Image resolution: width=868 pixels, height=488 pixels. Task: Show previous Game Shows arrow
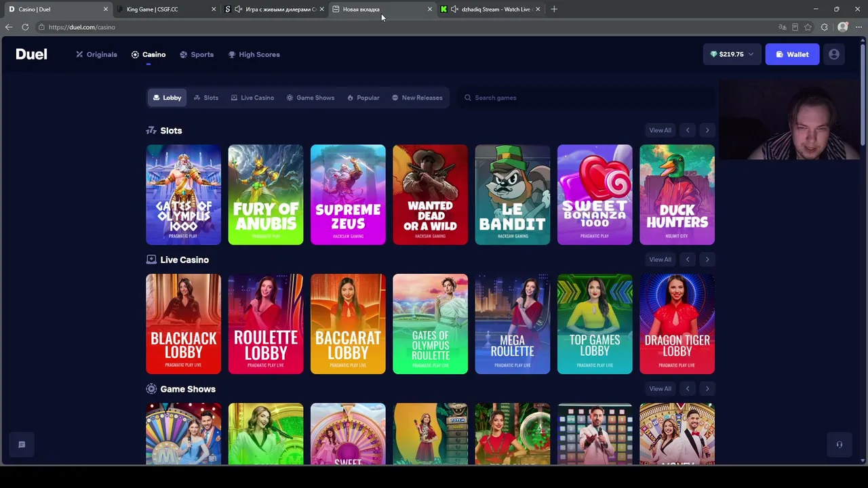point(688,389)
